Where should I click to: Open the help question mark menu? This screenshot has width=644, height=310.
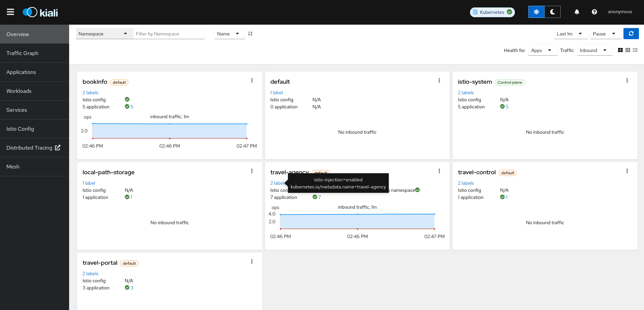(594, 12)
